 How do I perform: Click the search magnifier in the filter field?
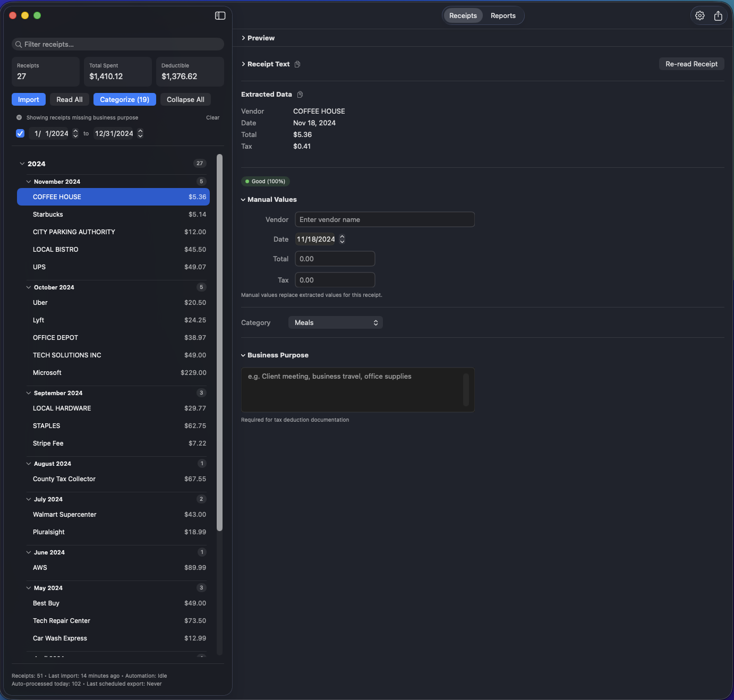tap(19, 44)
